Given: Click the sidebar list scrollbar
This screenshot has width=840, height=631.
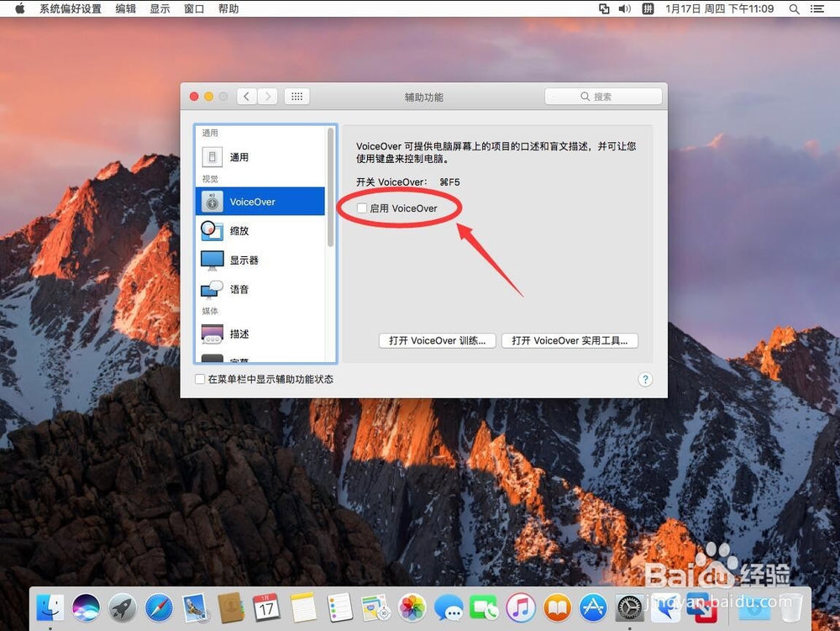Looking at the screenshot, I should click(330, 187).
